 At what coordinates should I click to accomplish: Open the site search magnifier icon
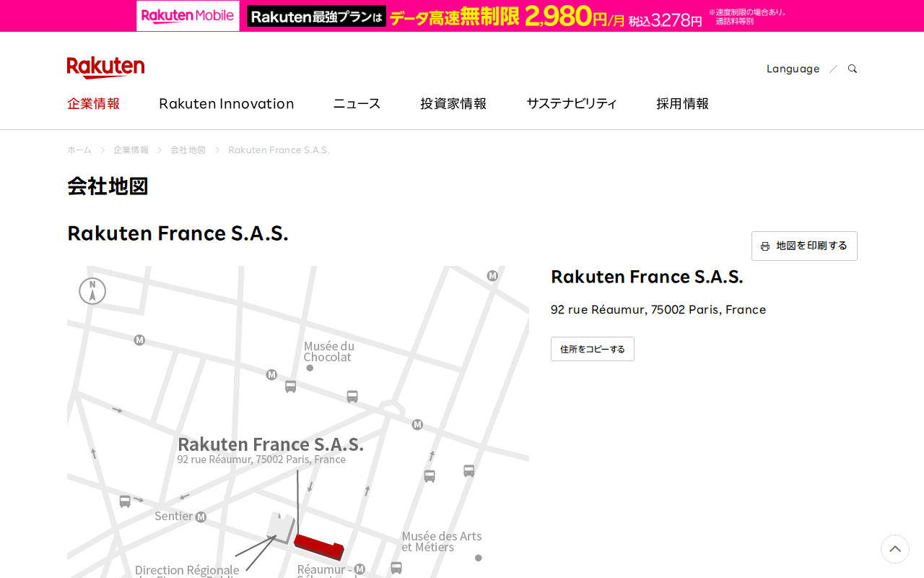point(851,67)
